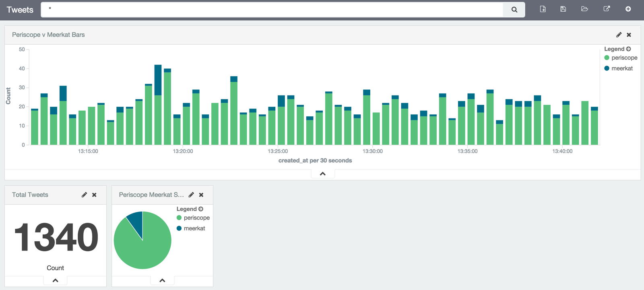Create a new dashboard

tap(543, 9)
